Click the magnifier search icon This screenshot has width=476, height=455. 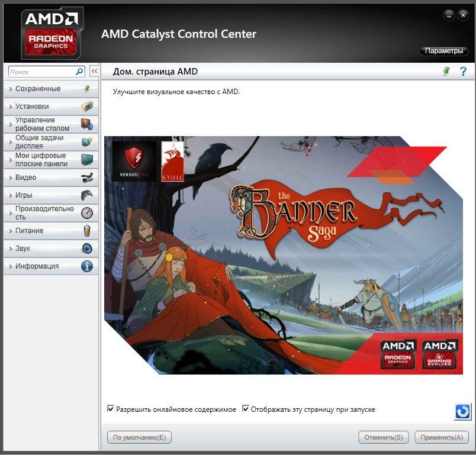coord(79,72)
